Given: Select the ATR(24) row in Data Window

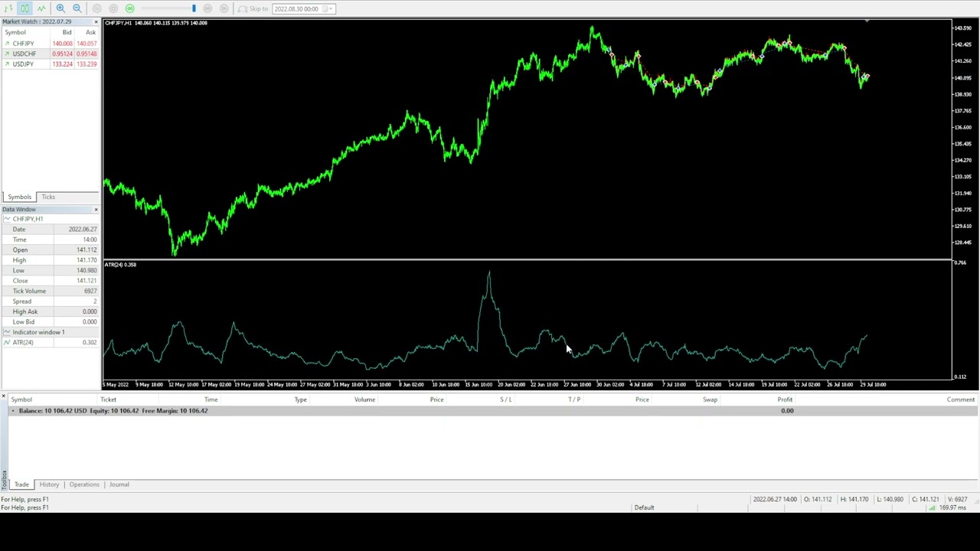Looking at the screenshot, I should (51, 342).
